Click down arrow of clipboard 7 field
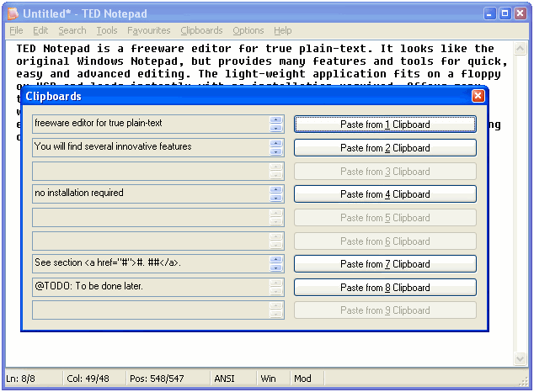The width and height of the screenshot is (534, 392). click(x=276, y=268)
